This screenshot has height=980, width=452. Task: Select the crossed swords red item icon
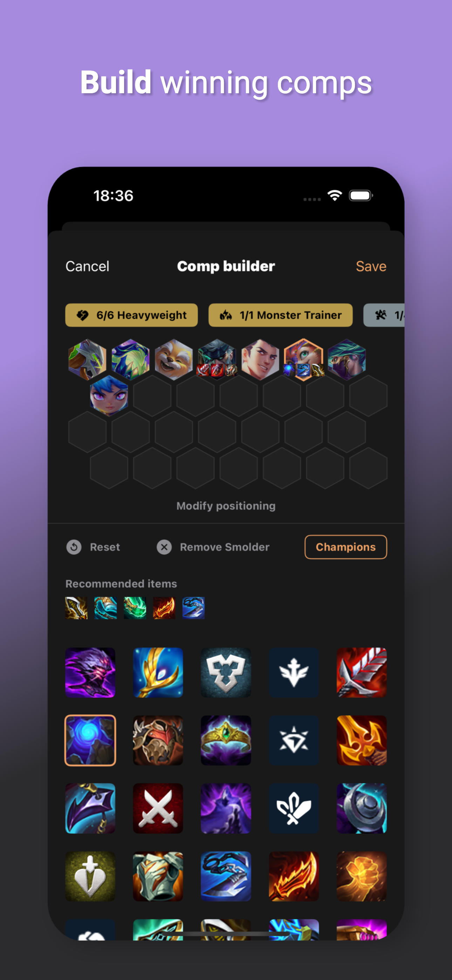(158, 808)
